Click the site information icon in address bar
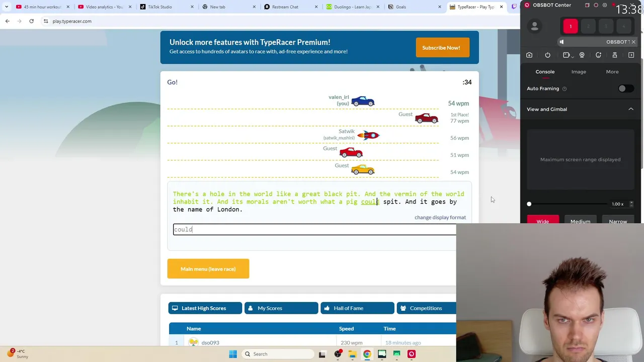 coord(45,21)
